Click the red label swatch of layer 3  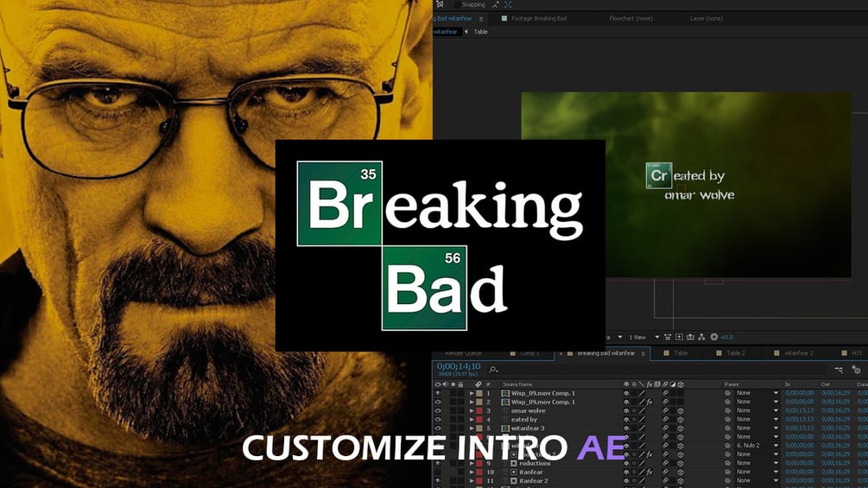pos(479,410)
